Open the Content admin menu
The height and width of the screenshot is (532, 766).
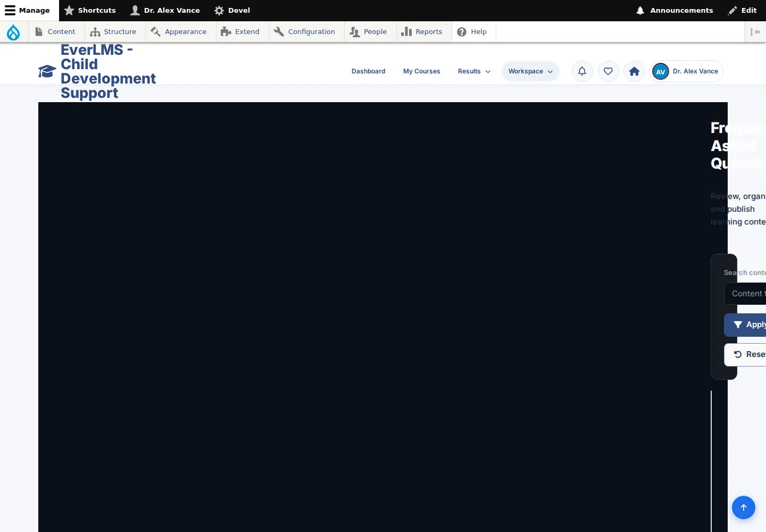click(55, 32)
